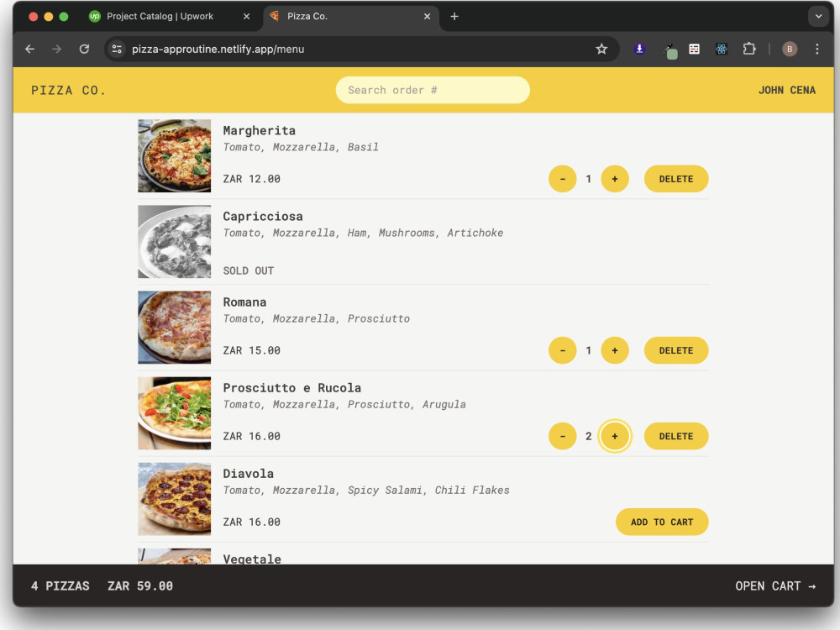The width and height of the screenshot is (840, 630).
Task: Open the Chrome profile avatar B
Action: pos(790,50)
